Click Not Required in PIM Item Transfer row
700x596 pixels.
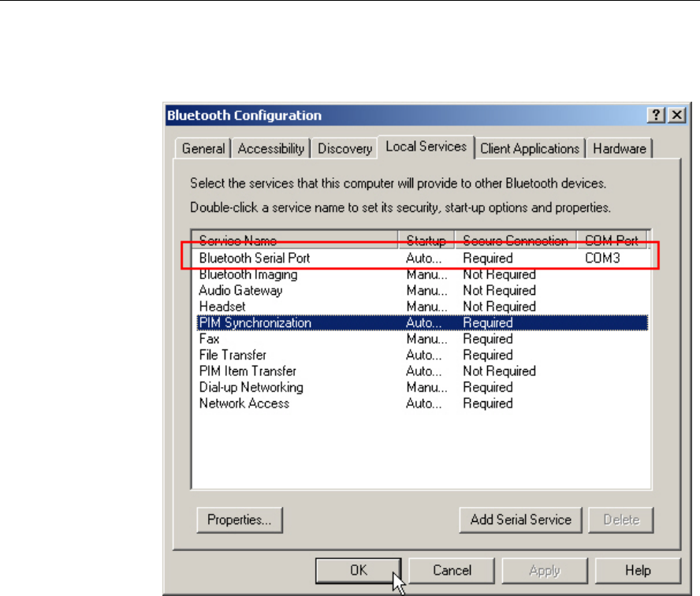(x=499, y=371)
